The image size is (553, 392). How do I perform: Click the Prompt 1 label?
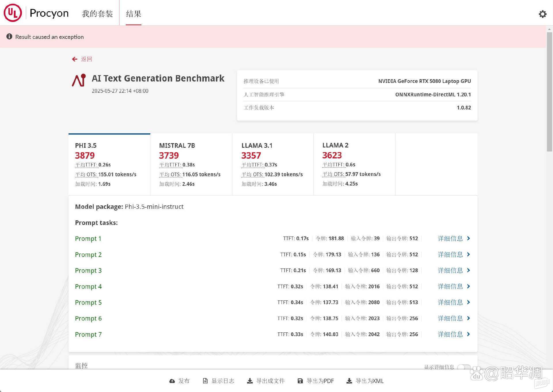coord(88,239)
